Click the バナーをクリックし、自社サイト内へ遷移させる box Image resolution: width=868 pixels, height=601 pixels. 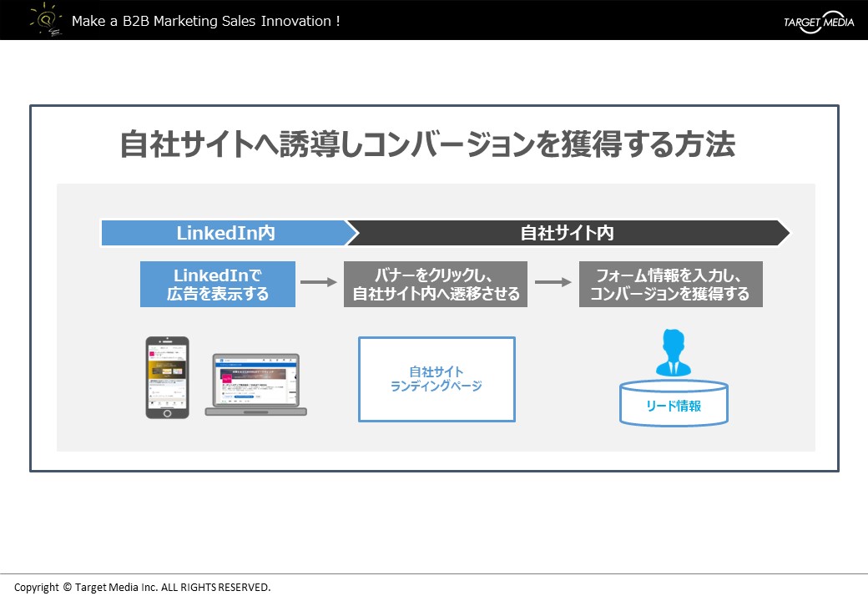[x=436, y=284]
